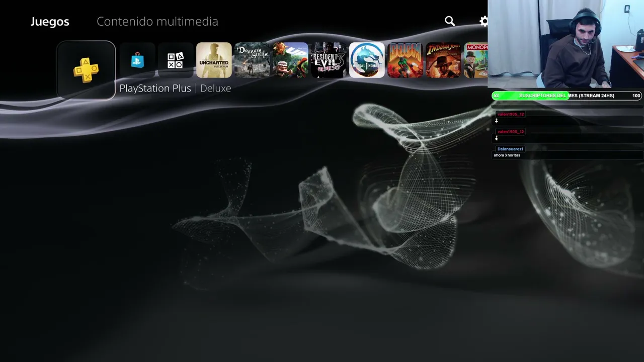Click the "ahora 3 horitas" chat message
The width and height of the screenshot is (644, 362).
coord(507,155)
